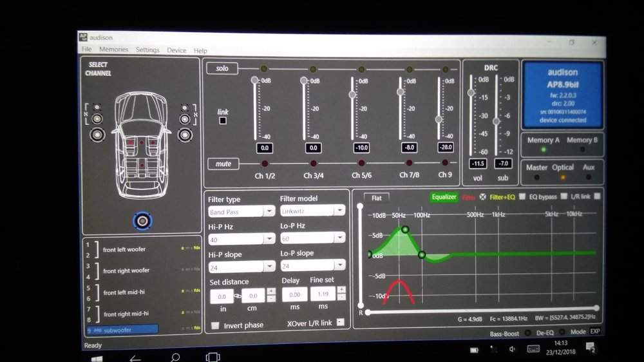Open the Help menu

coord(200,50)
